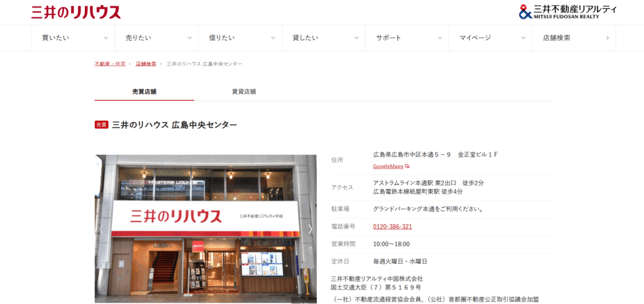Open the サポート menu
644x304 pixels.
[408, 38]
